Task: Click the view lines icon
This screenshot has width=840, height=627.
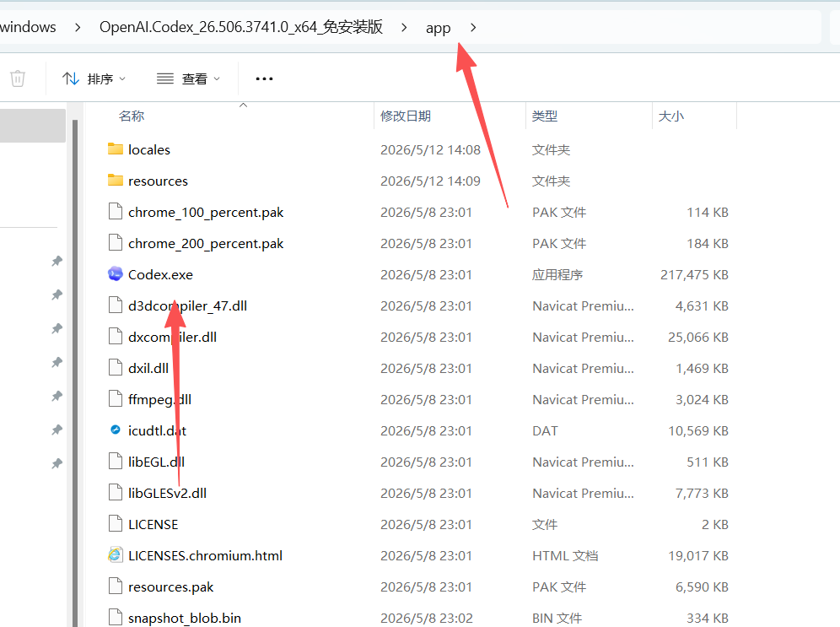Action: coord(165,78)
